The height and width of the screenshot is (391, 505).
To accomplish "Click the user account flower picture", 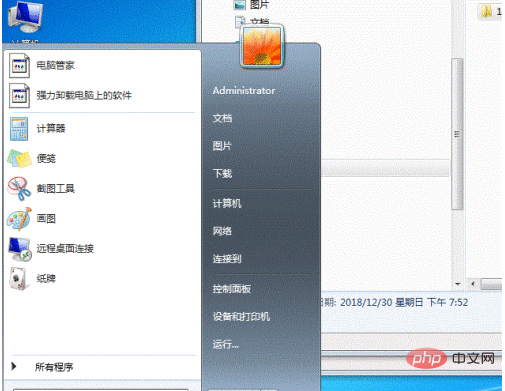I will point(262,46).
